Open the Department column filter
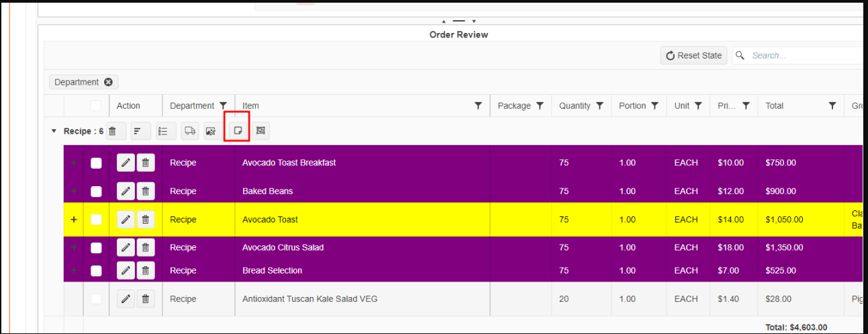 click(x=224, y=106)
